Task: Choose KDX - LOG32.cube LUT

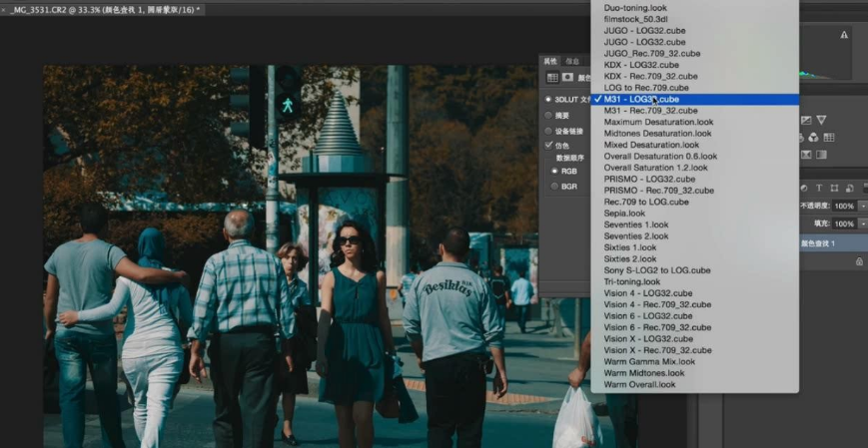Action: 695,65
